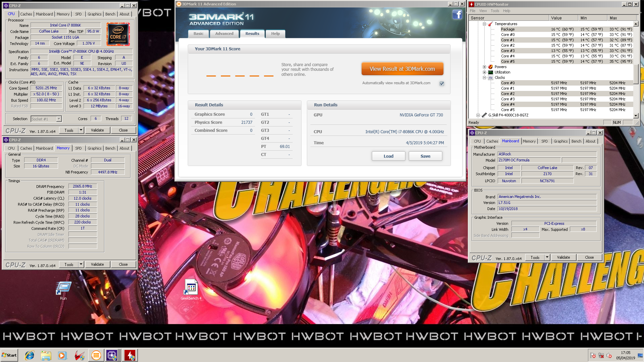644x362 pixels.
Task: Open the Tools menu in HWMonitor
Action: (495, 11)
